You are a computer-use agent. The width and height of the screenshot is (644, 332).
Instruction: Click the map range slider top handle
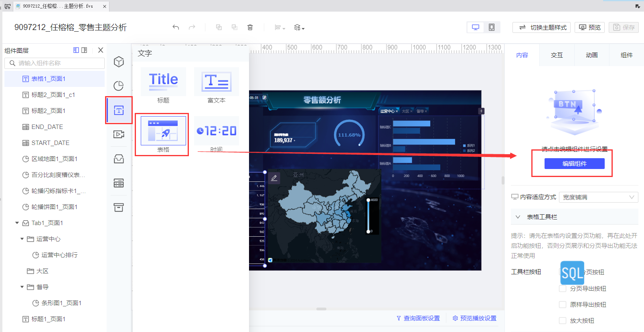pos(368,200)
